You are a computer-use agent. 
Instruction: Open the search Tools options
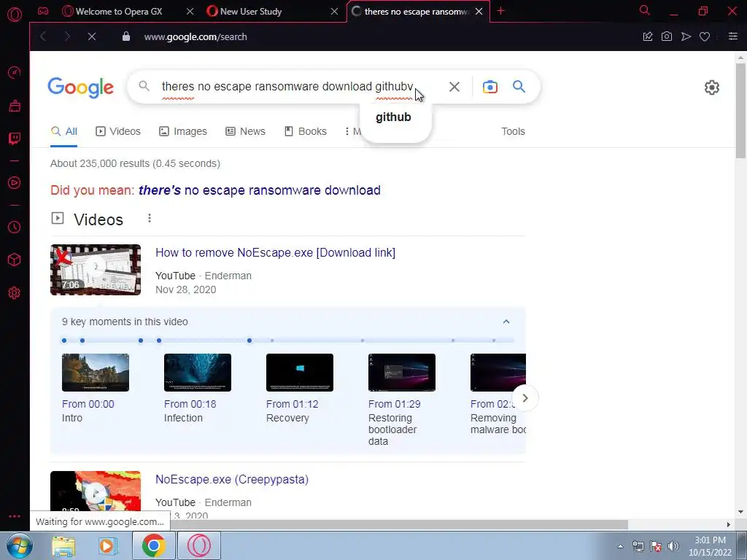[x=513, y=131]
